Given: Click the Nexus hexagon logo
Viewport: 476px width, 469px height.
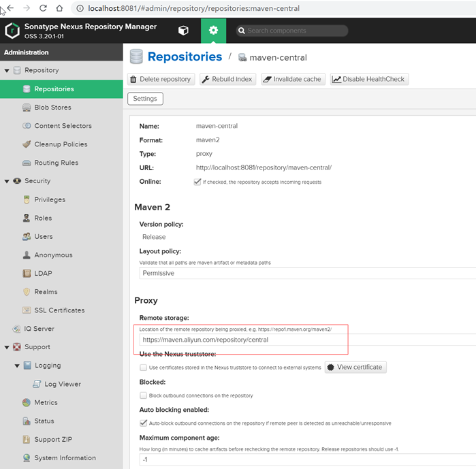Looking at the screenshot, I should point(12,31).
